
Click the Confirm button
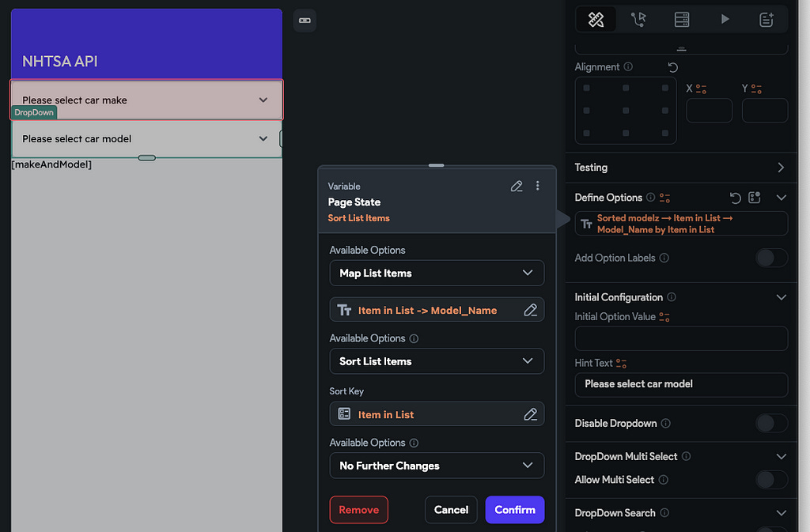click(514, 510)
